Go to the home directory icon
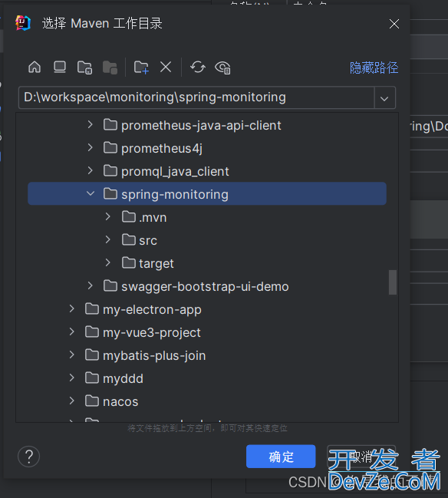Viewport: 448px width, 498px height. (x=35, y=68)
